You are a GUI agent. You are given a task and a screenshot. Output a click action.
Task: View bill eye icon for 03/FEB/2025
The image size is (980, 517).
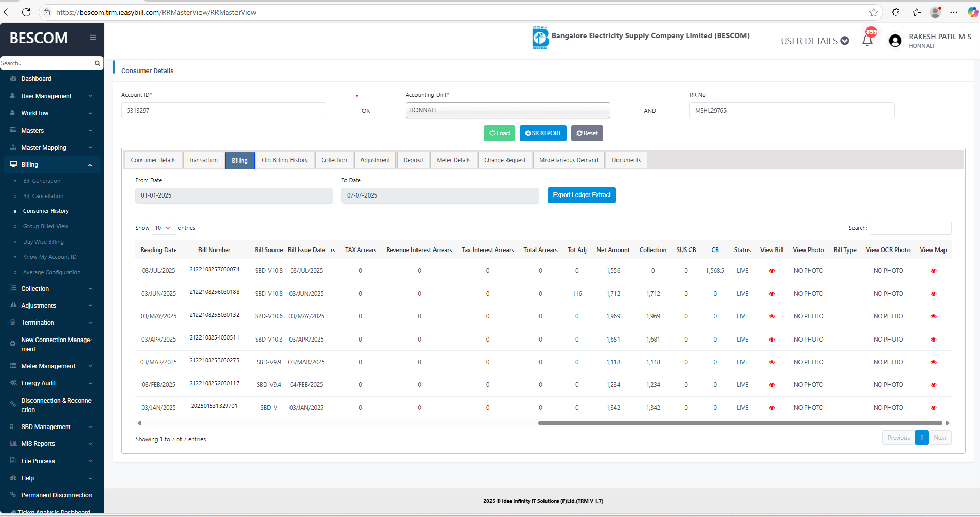pyautogui.click(x=772, y=385)
